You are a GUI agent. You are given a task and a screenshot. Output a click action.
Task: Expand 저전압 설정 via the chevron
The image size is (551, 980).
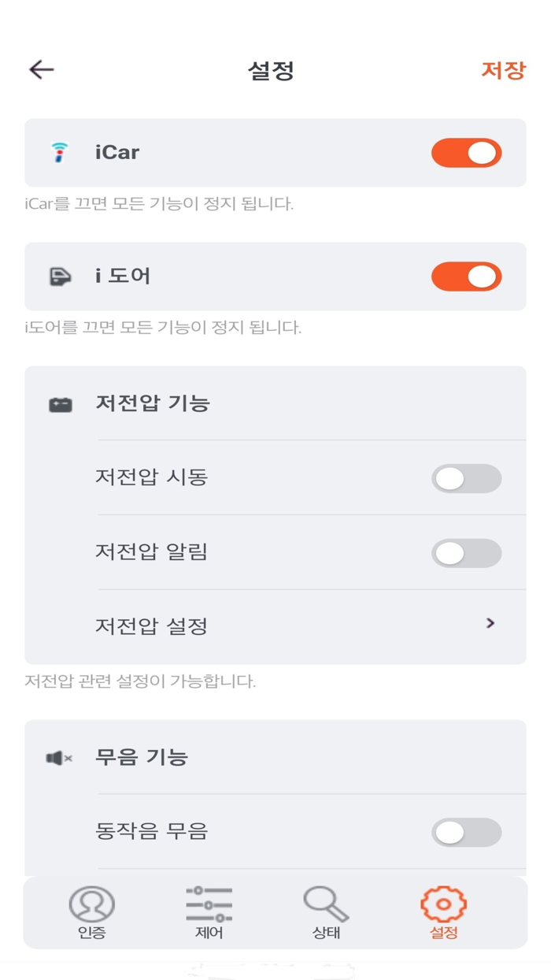(489, 622)
